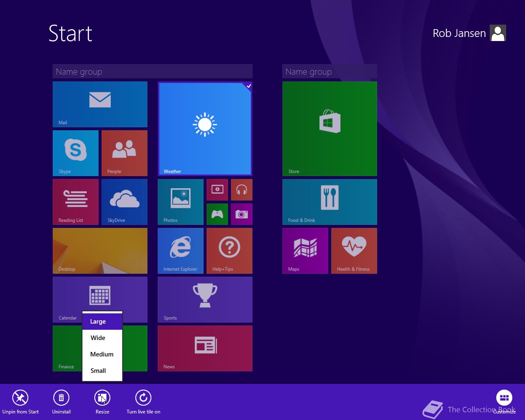Click the Resize app bar button
This screenshot has height=420, width=525.
point(103,402)
